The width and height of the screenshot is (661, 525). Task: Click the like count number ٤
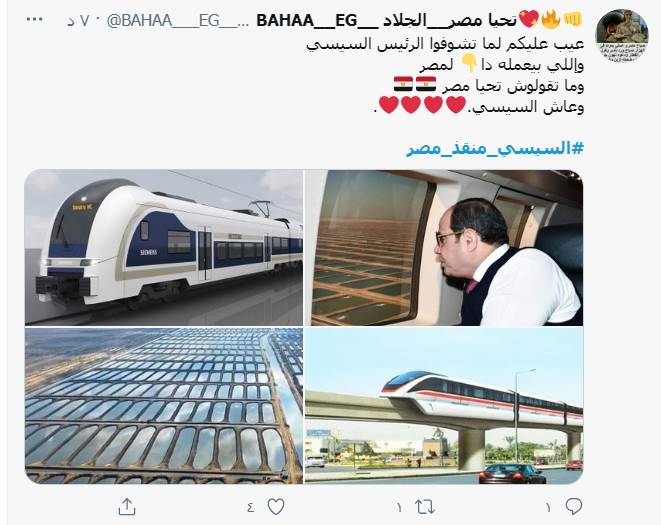(251, 507)
